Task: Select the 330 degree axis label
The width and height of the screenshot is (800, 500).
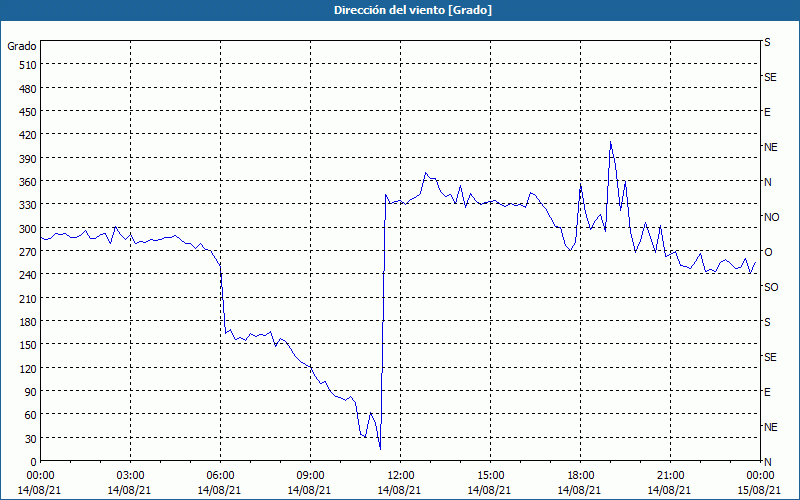Action: pyautogui.click(x=29, y=205)
